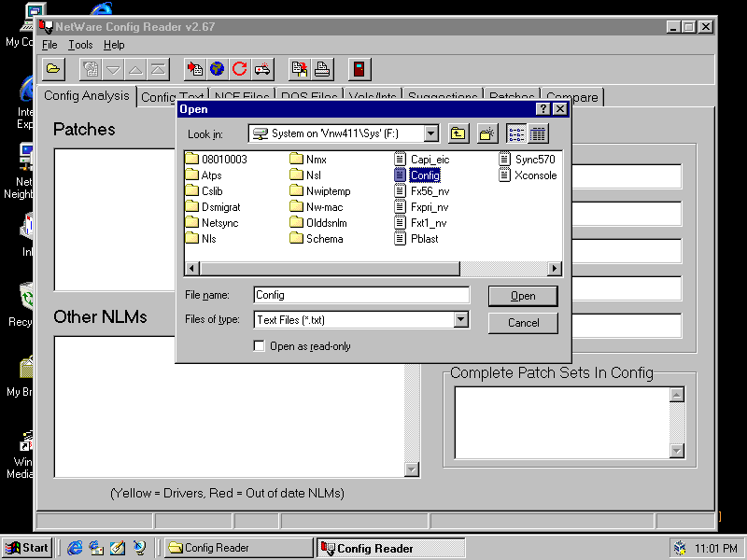
Task: Click the globe toolbar icon
Action: point(218,69)
